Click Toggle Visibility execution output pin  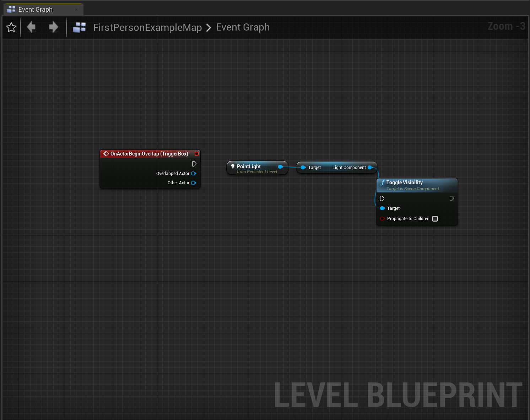coord(451,198)
